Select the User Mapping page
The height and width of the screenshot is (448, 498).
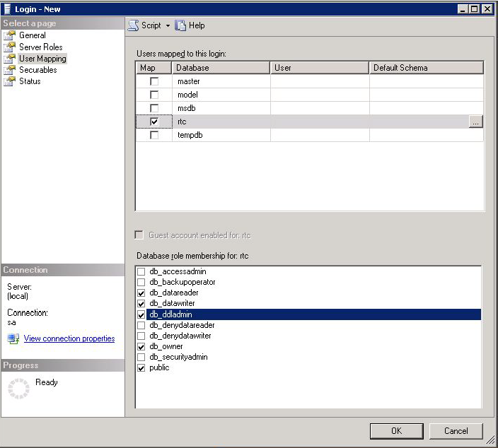point(42,59)
